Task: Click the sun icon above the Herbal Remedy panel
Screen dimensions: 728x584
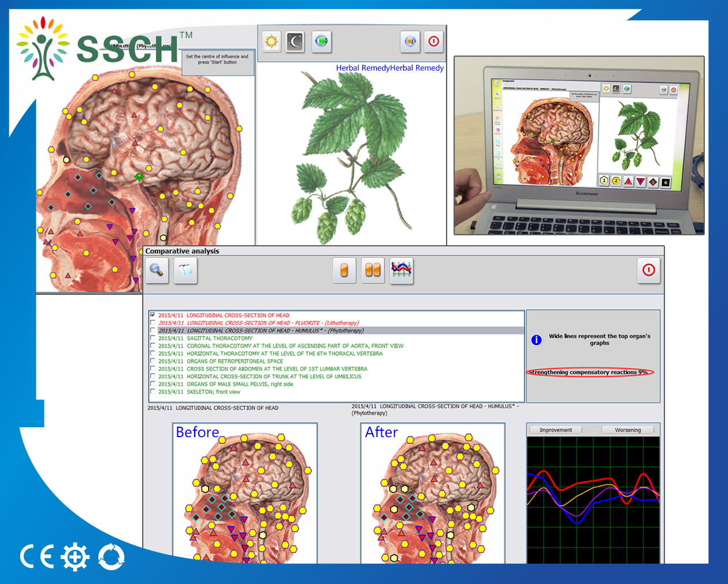Action: point(272,41)
